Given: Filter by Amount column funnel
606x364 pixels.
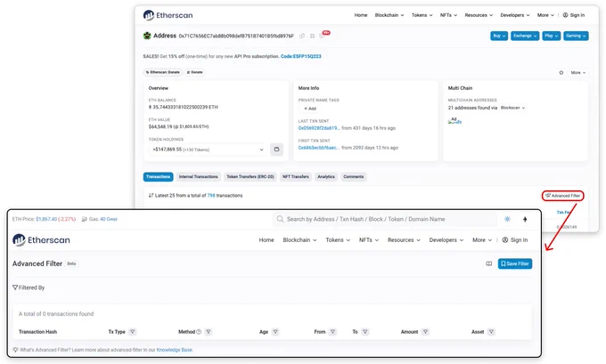Looking at the screenshot, I should 425,332.
